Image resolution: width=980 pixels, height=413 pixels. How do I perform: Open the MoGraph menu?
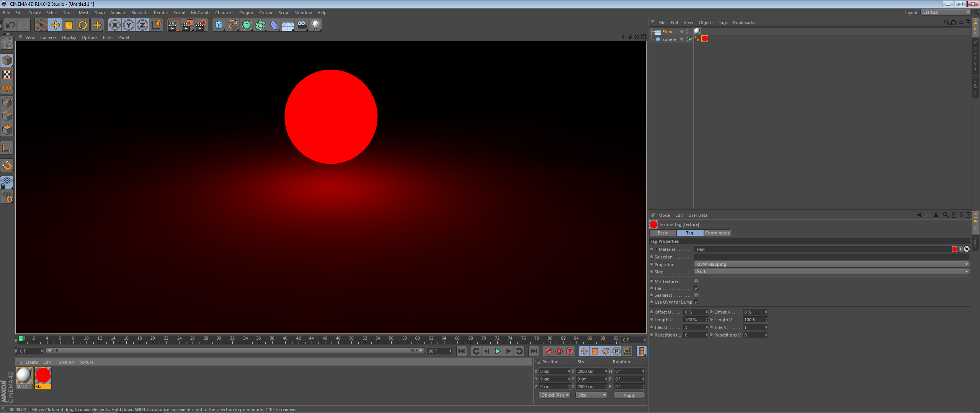[200, 13]
